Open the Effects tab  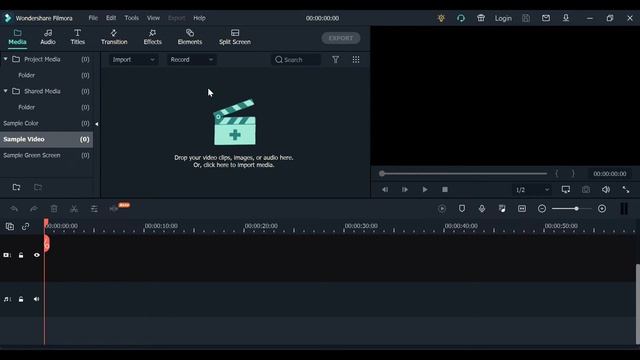pos(152,37)
